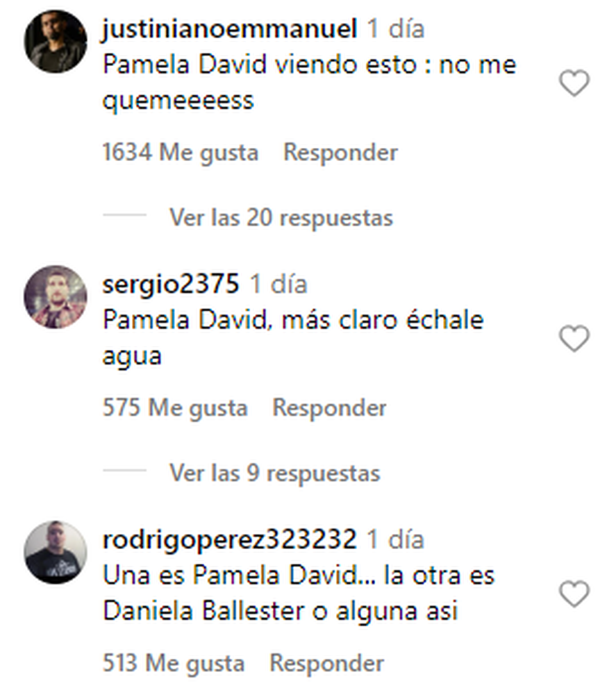Screen dimensions: 616x697
Task: Reply to justinianoemmanuel via the Responder button
Action: click(340, 153)
